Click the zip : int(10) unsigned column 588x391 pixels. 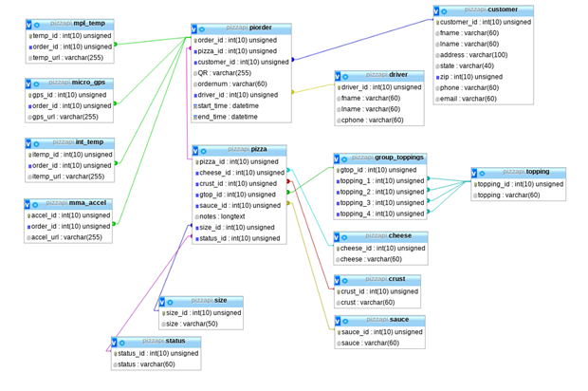tap(469, 77)
